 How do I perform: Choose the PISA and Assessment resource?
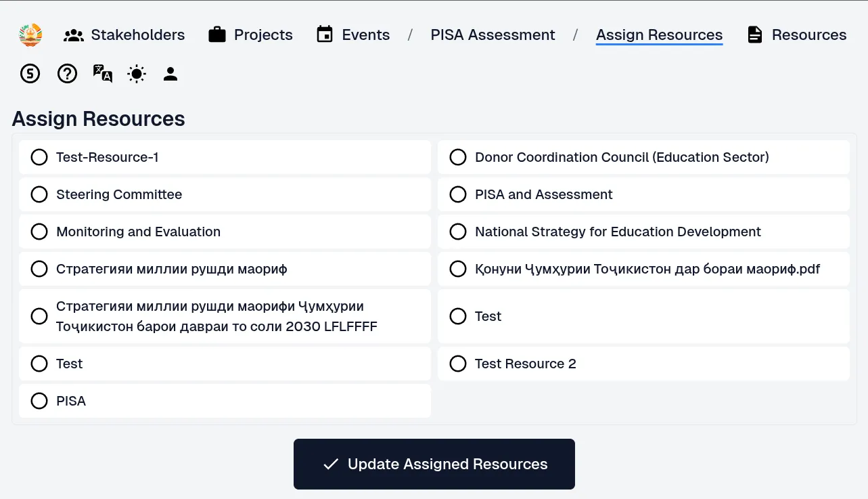point(458,194)
